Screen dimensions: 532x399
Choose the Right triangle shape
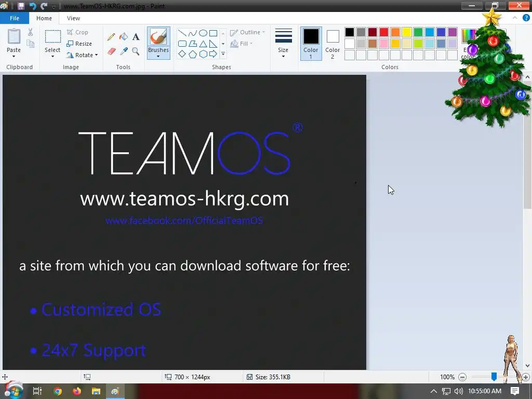click(x=213, y=44)
